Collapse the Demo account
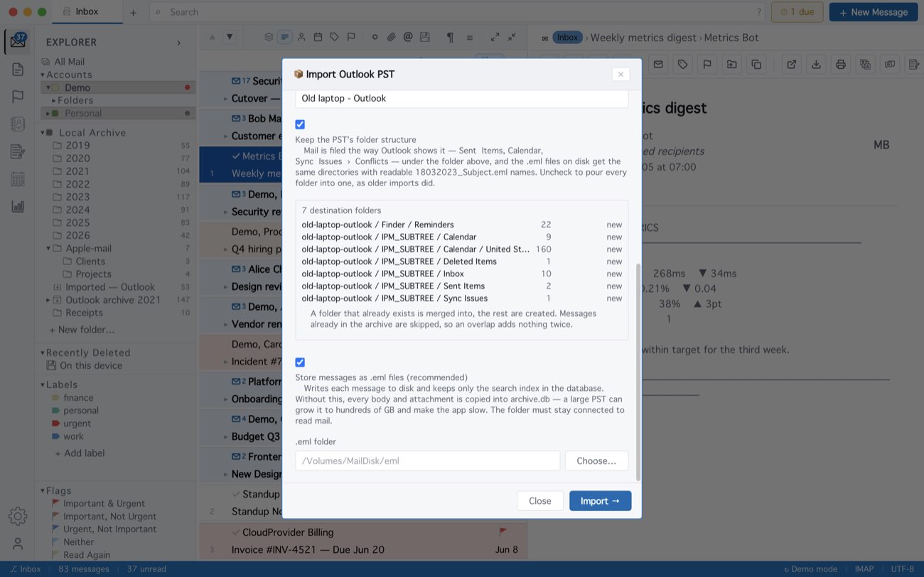 click(x=48, y=87)
